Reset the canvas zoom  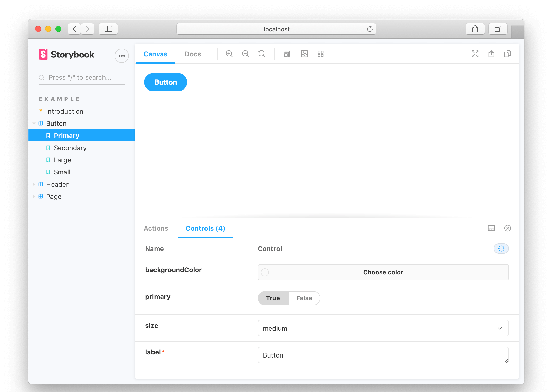[262, 54]
